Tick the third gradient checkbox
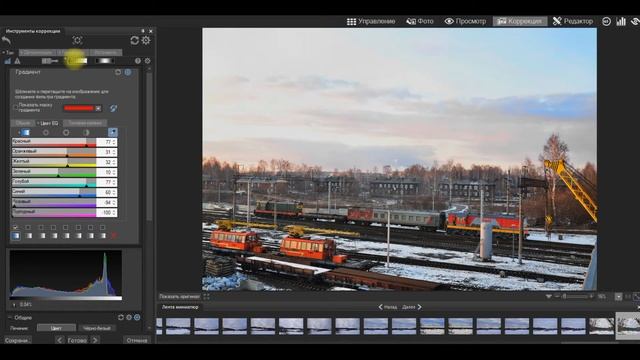 [x=41, y=227]
